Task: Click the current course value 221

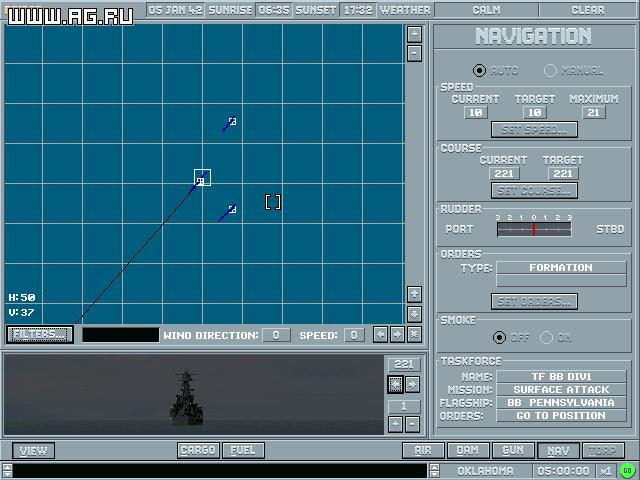Action: (504, 173)
